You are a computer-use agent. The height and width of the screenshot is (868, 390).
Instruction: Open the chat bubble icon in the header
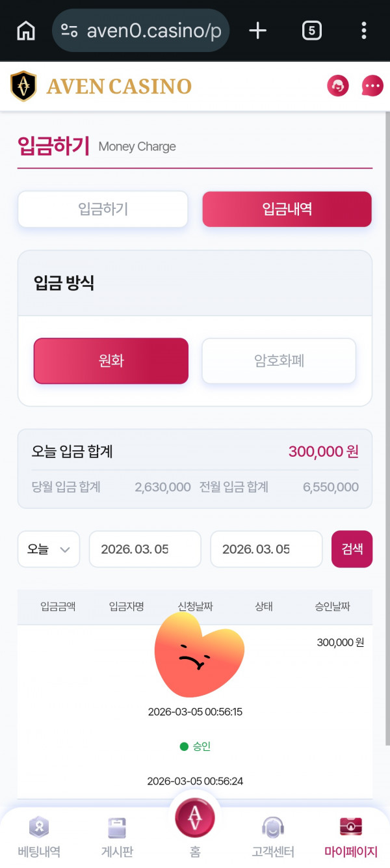pyautogui.click(x=371, y=85)
